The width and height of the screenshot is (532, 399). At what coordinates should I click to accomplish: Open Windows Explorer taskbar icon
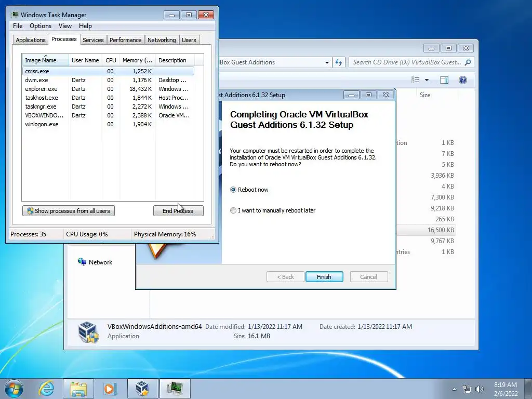[x=78, y=389]
